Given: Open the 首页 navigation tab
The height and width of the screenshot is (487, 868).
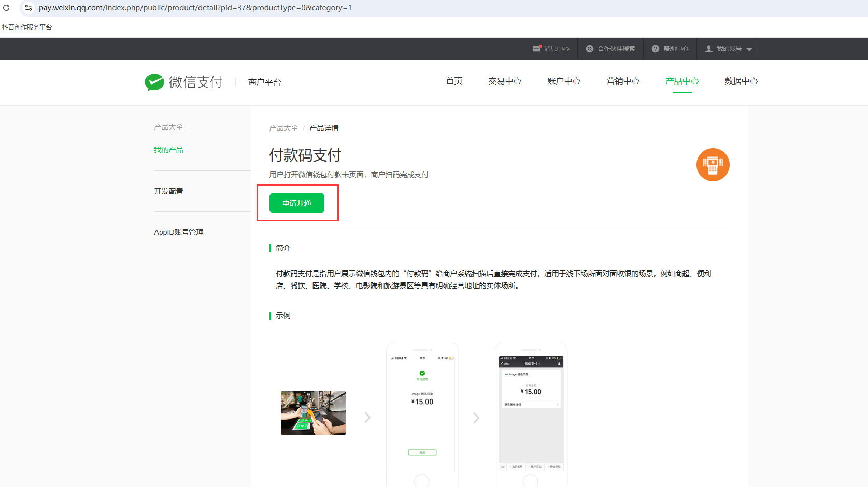Looking at the screenshot, I should tap(454, 81).
